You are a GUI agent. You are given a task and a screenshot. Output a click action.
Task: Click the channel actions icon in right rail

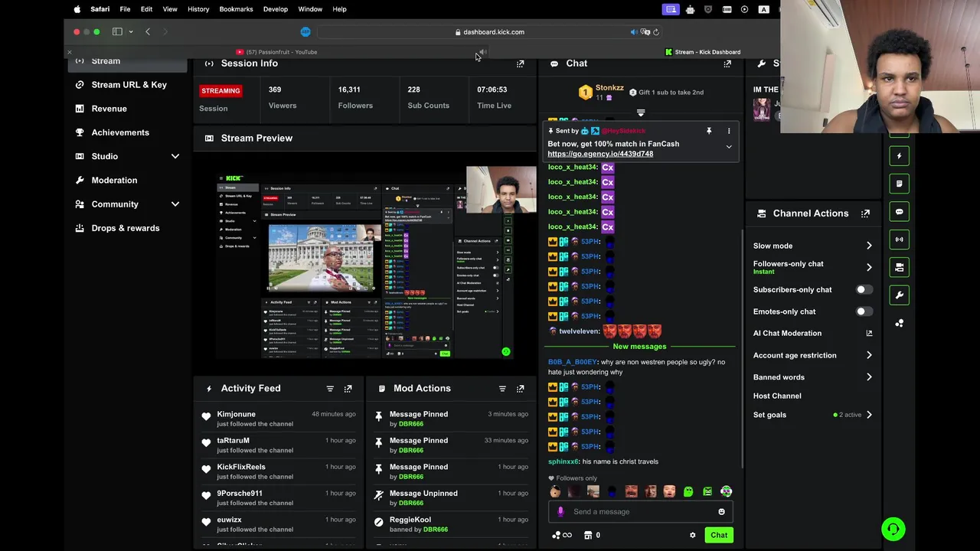pos(900,267)
